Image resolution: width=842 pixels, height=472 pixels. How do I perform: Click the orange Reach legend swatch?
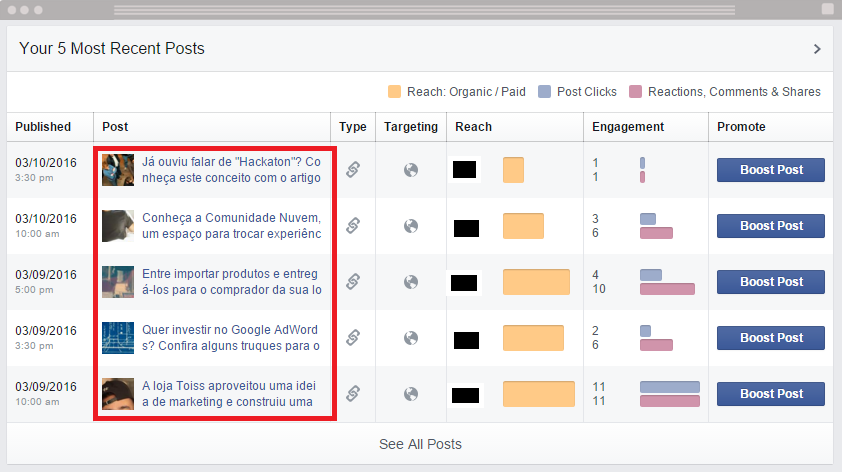click(x=394, y=91)
